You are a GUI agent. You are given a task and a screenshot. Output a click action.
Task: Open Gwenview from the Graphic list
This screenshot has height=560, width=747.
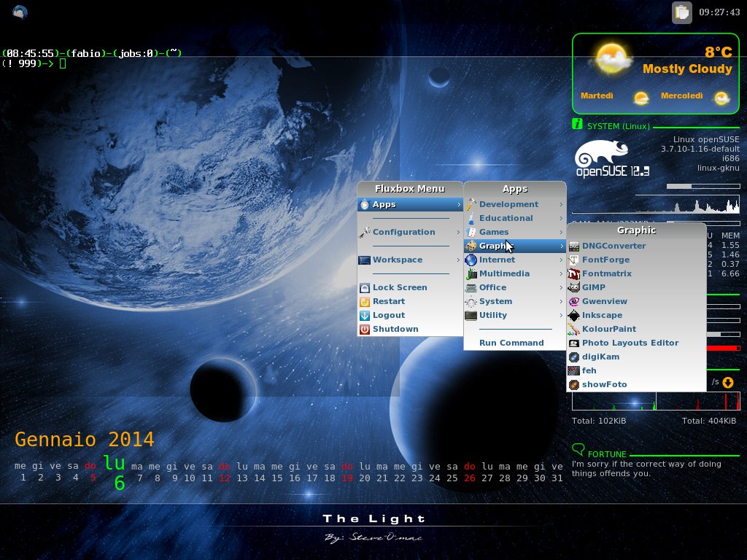tap(636, 301)
